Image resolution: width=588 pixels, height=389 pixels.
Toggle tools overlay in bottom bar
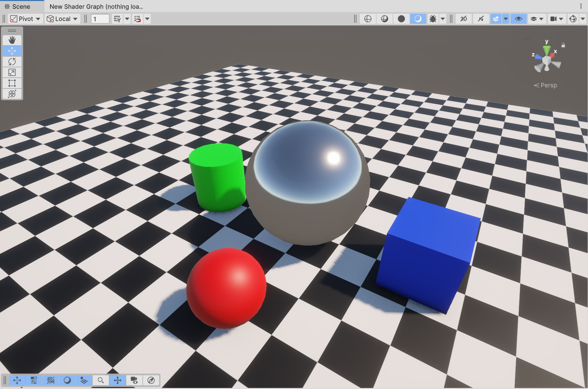pyautogui.click(x=17, y=380)
